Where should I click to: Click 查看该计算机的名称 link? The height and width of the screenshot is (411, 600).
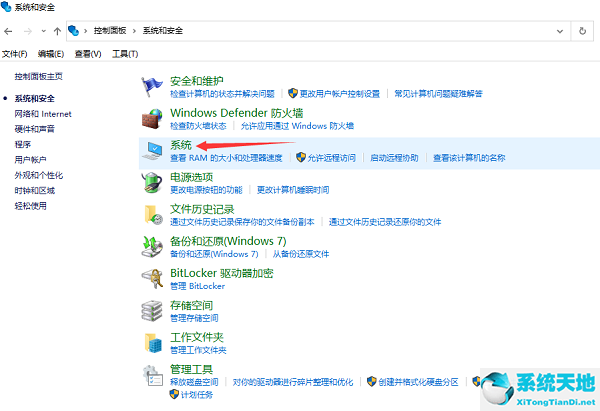[x=469, y=158]
